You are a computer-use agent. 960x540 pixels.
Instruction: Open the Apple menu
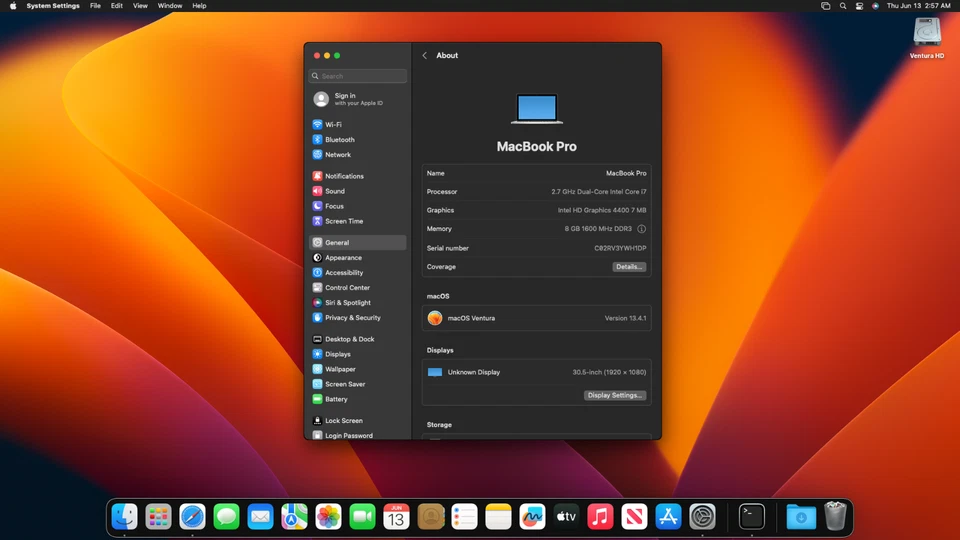point(13,6)
